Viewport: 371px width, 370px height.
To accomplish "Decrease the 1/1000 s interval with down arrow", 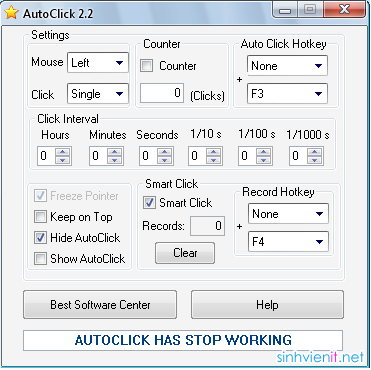I will (314, 160).
